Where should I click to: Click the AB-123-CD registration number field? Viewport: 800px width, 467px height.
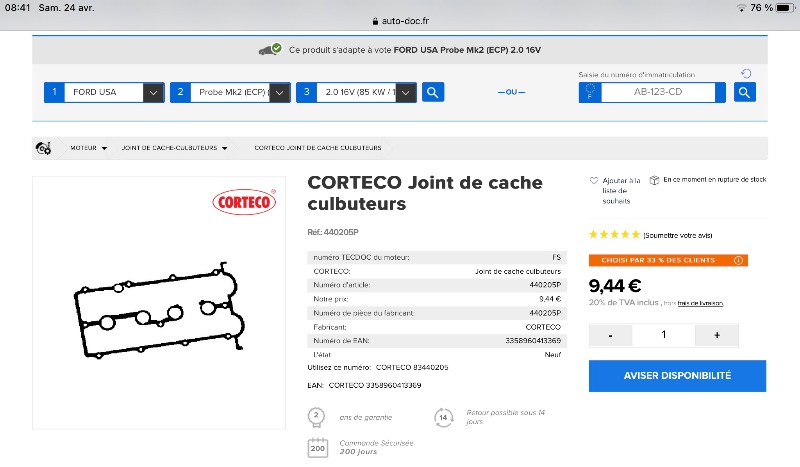coord(658,92)
